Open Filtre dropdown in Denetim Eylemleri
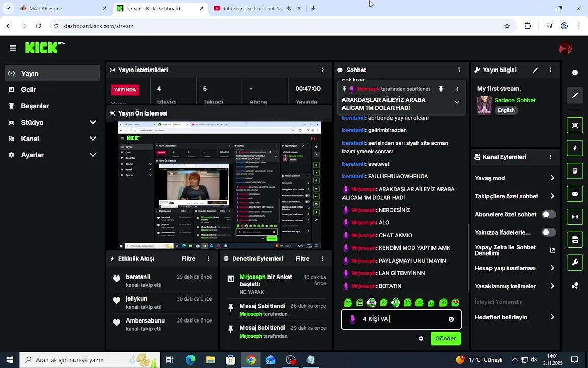This screenshot has width=588, height=368. [302, 258]
